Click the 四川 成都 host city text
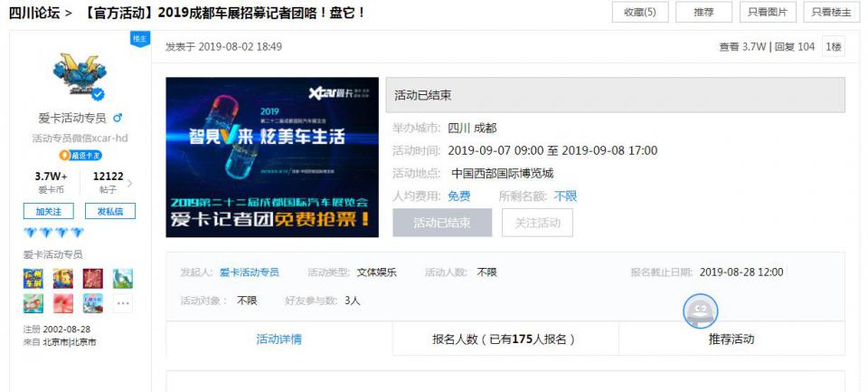The image size is (868, 392). pyautogui.click(x=472, y=128)
